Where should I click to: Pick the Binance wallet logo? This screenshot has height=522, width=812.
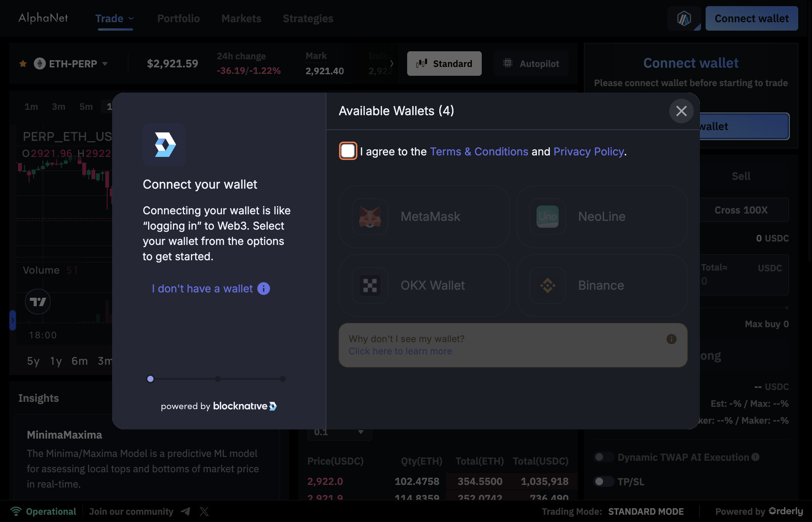click(547, 285)
